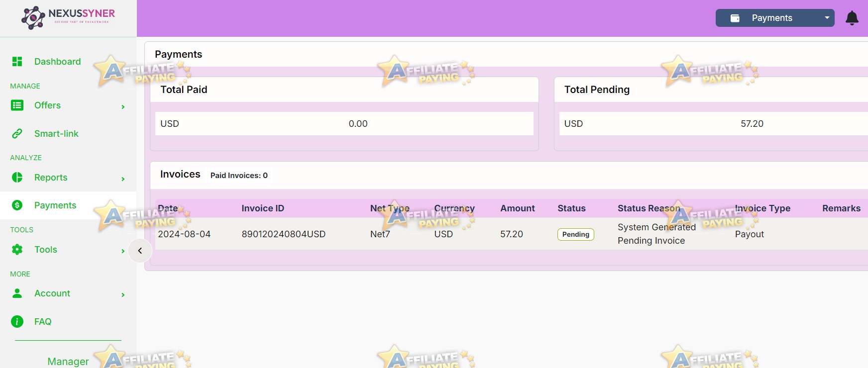The image size is (868, 368).
Task: Click the Total Pending value 57.20
Action: coord(752,123)
